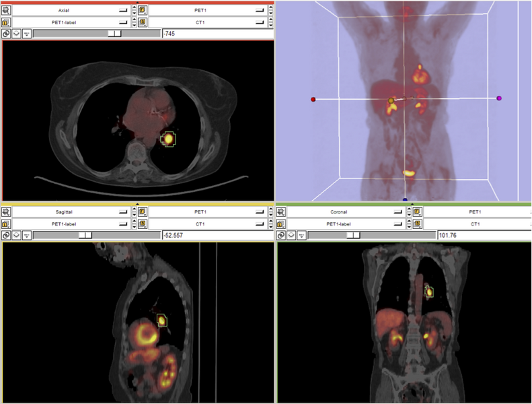This screenshot has width=532, height=404.
Task: Click the blue axis marker in 3D view
Action: [x=405, y=199]
